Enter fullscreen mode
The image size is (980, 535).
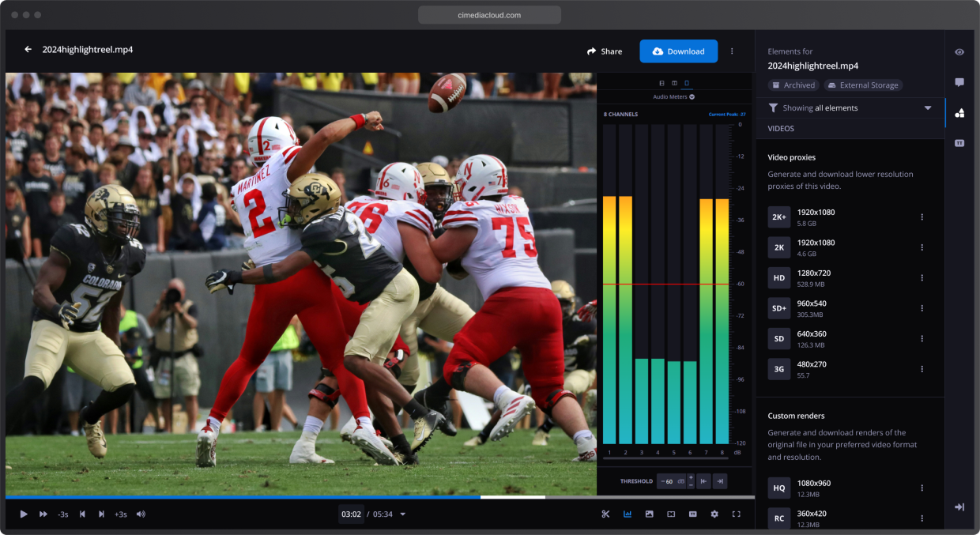(x=736, y=514)
